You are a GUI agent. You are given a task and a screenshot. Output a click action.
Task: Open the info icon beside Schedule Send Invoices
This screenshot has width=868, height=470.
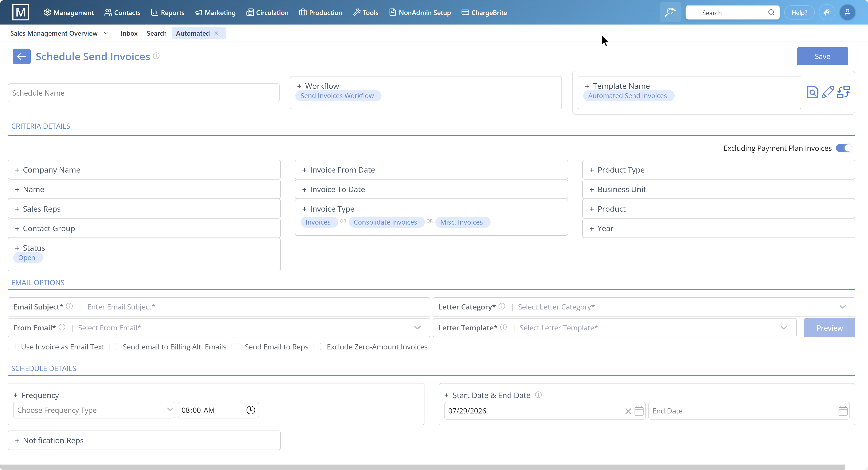pyautogui.click(x=156, y=56)
